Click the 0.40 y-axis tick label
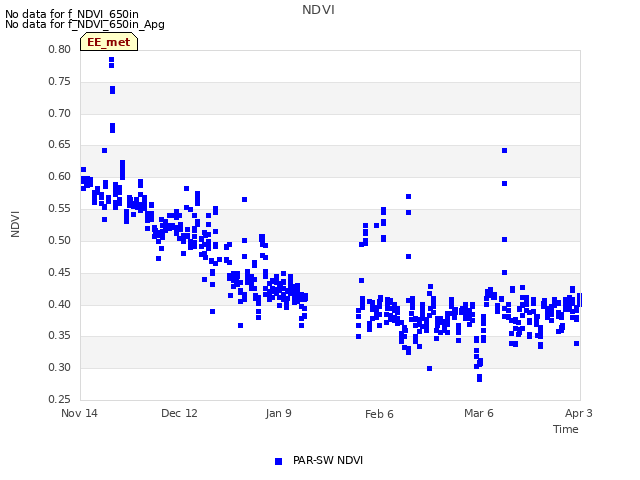640x480 pixels. pos(60,304)
